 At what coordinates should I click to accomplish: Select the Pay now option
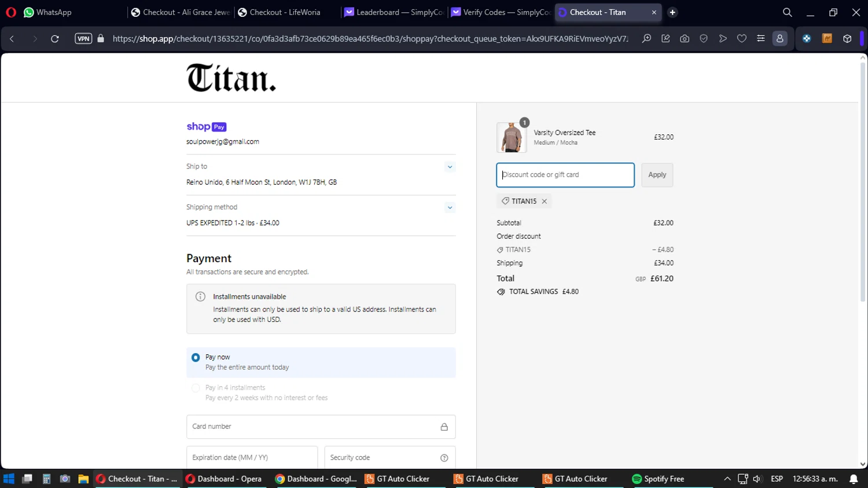(x=196, y=358)
